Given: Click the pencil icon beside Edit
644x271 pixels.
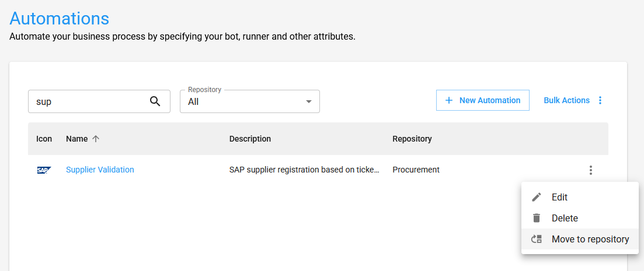Looking at the screenshot, I should (537, 198).
